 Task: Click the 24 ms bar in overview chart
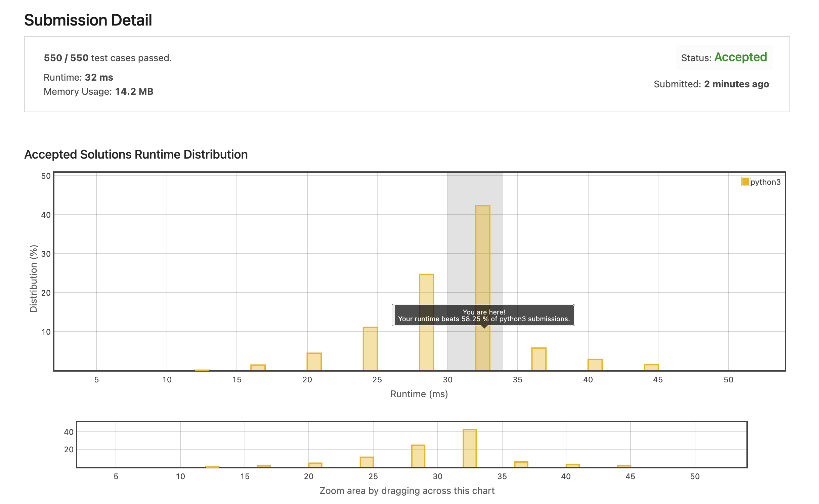coord(367,462)
